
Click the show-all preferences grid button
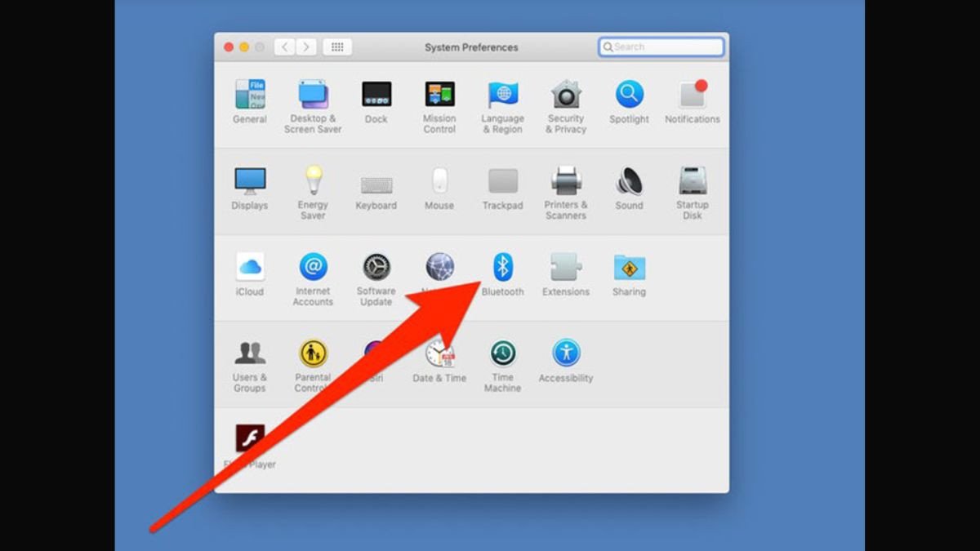point(337,47)
